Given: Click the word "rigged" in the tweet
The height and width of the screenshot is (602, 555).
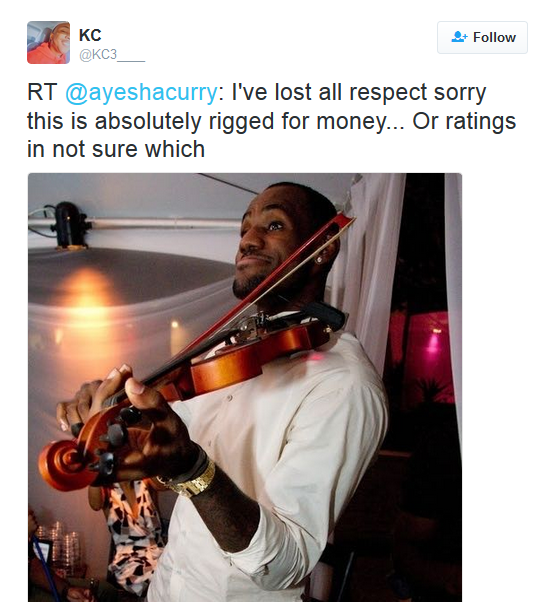Looking at the screenshot, I should [242, 121].
